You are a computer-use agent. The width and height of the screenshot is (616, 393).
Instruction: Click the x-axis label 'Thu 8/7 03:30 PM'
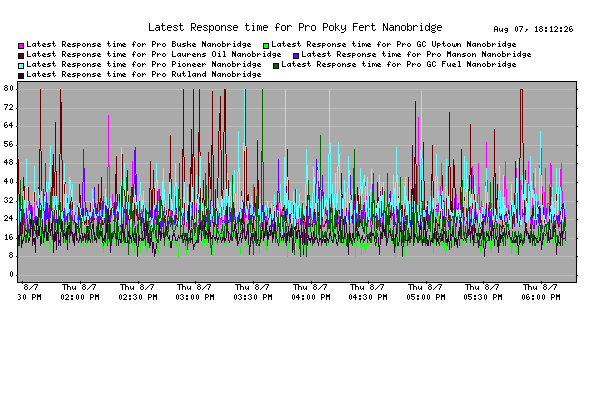(253, 292)
